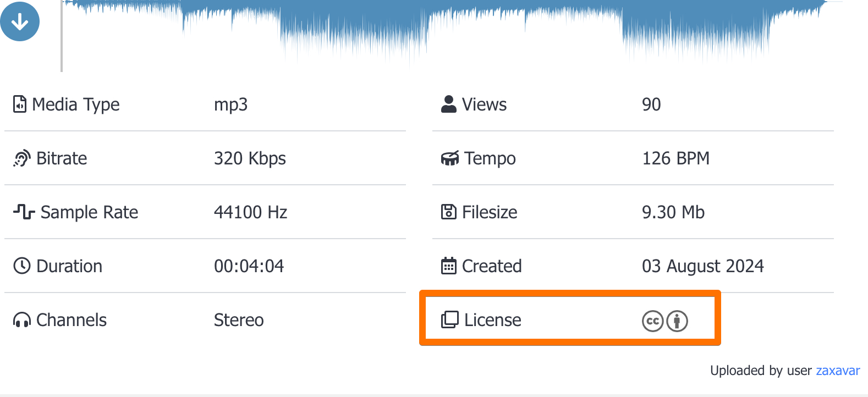The height and width of the screenshot is (397, 868).
Task: Click the blue download arrow button
Action: (x=20, y=21)
